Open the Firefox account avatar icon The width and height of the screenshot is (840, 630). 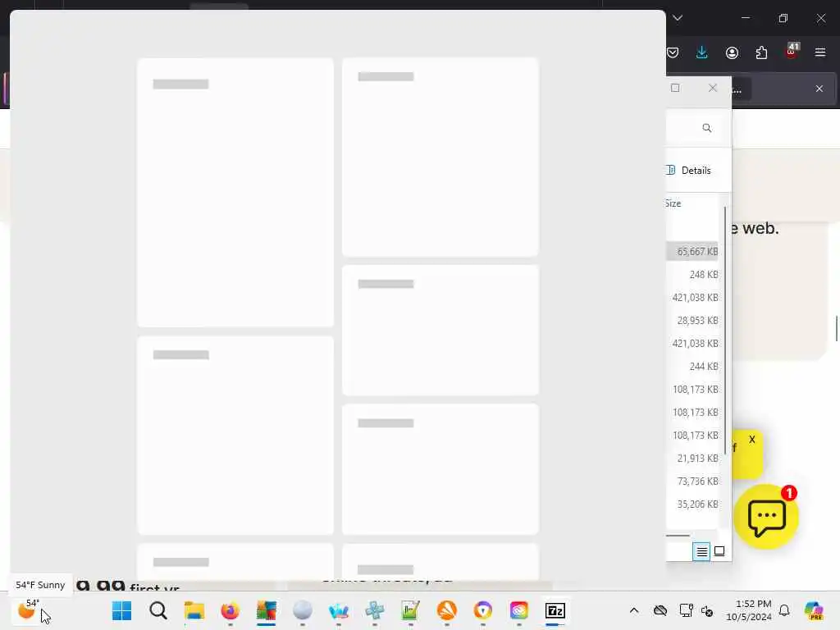point(732,52)
